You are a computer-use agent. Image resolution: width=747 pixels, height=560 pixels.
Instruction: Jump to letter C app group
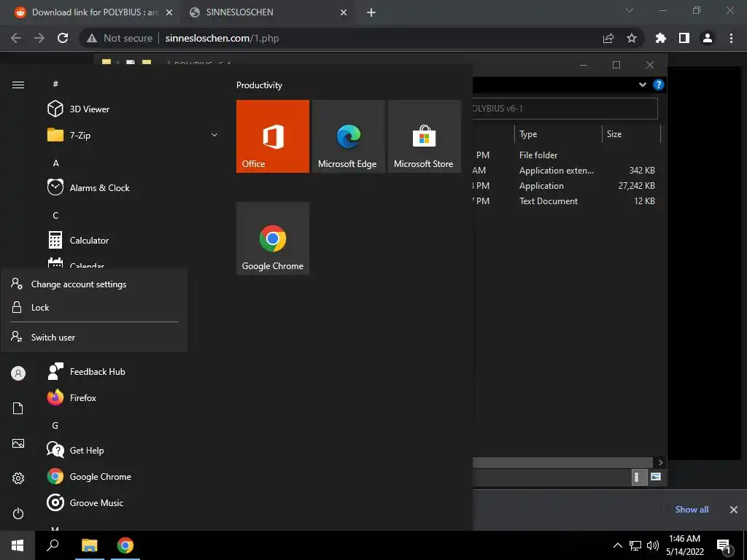click(x=55, y=216)
